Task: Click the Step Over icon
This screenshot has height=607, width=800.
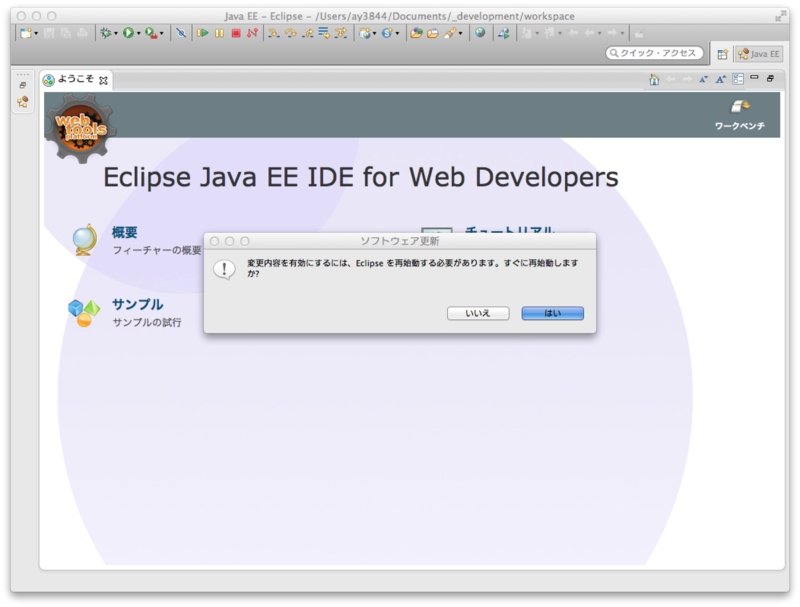Action: point(291,33)
